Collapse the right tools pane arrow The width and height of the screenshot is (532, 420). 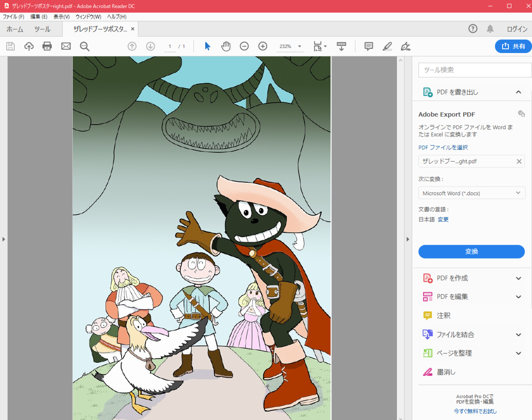point(408,239)
